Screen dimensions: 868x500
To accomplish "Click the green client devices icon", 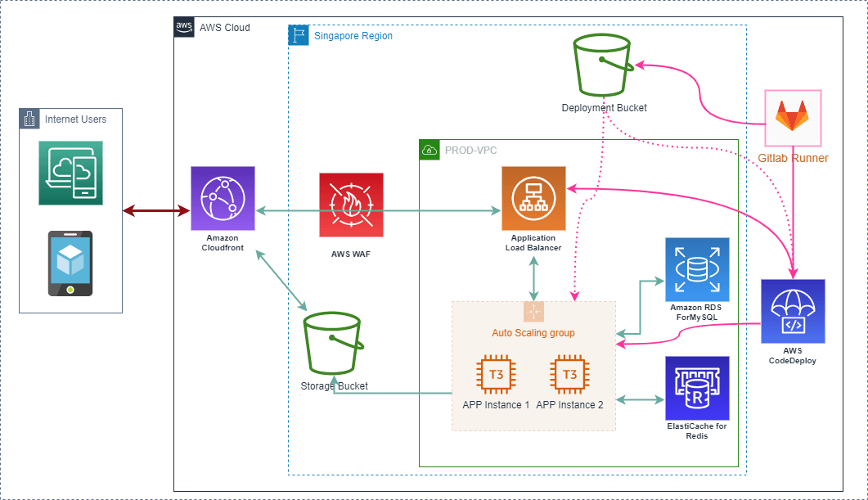I will point(71,173).
